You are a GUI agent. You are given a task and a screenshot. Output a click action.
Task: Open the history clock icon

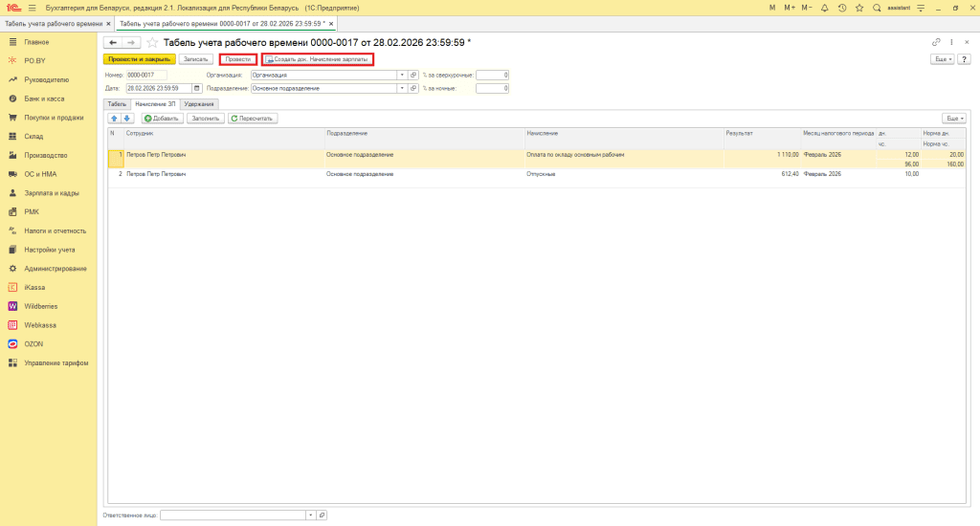[x=841, y=8]
